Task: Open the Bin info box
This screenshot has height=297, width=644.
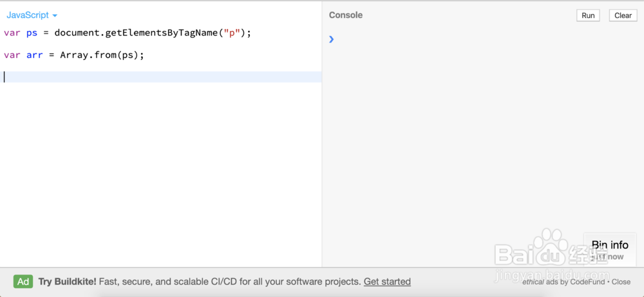Action: coord(609,249)
